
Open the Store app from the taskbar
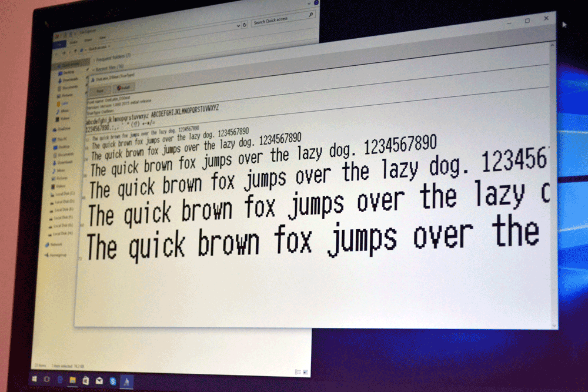tap(85, 380)
